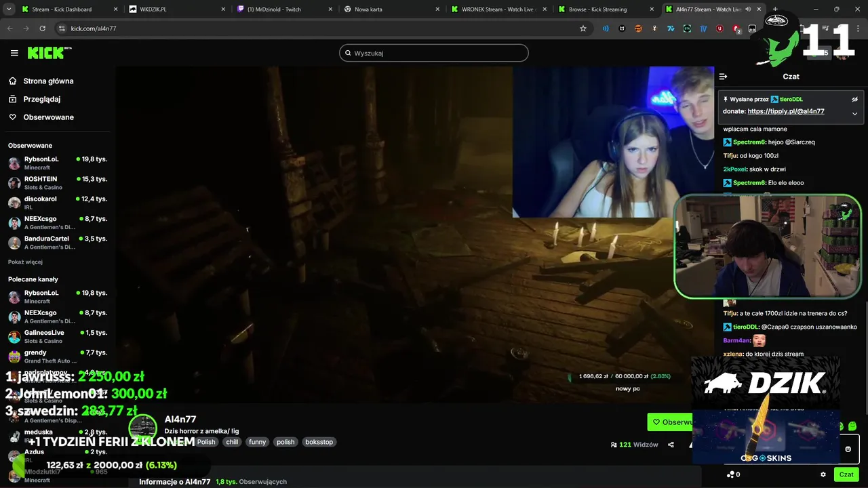This screenshot has height=488, width=868.
Task: Click the 7TV extension icon
Action: (x=671, y=28)
